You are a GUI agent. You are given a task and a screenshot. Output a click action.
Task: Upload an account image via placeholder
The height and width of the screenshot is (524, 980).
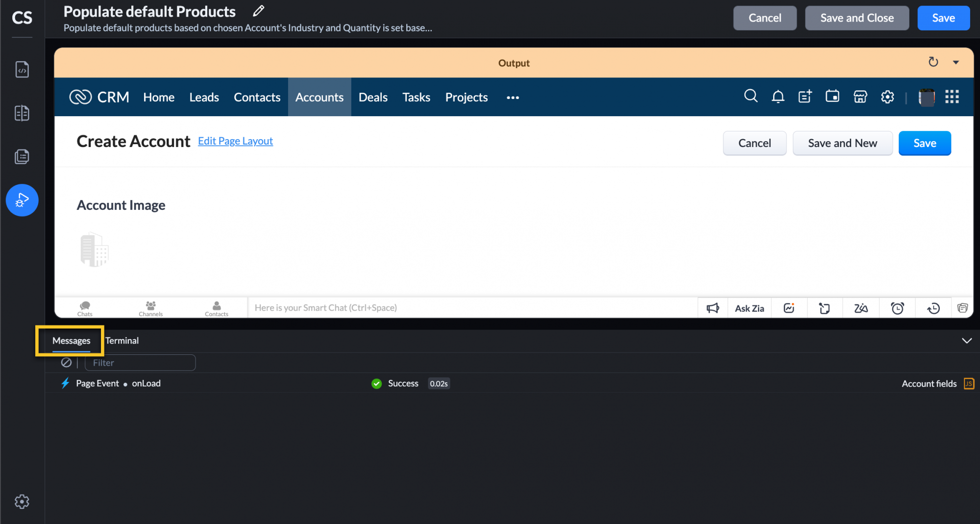pyautogui.click(x=94, y=250)
